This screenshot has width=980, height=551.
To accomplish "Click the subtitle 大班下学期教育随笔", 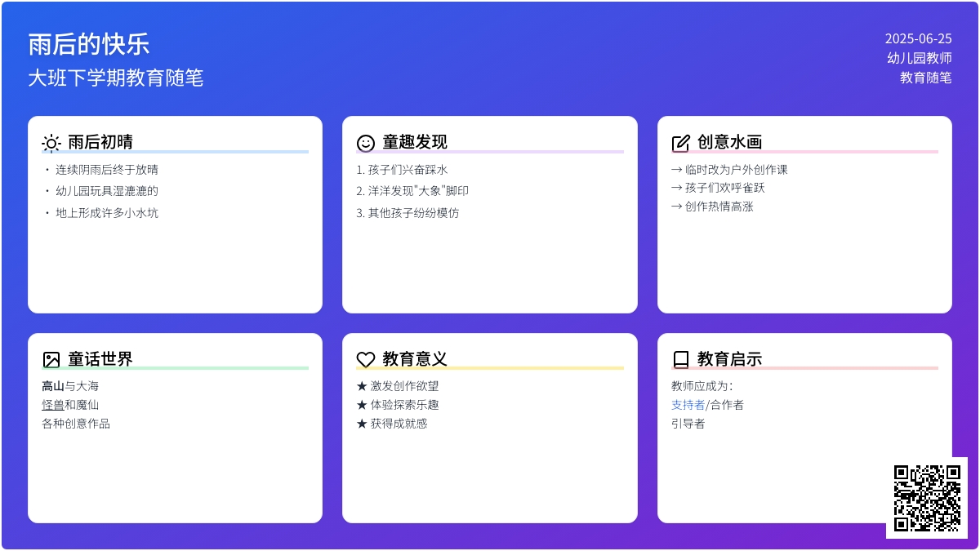I will pyautogui.click(x=115, y=78).
